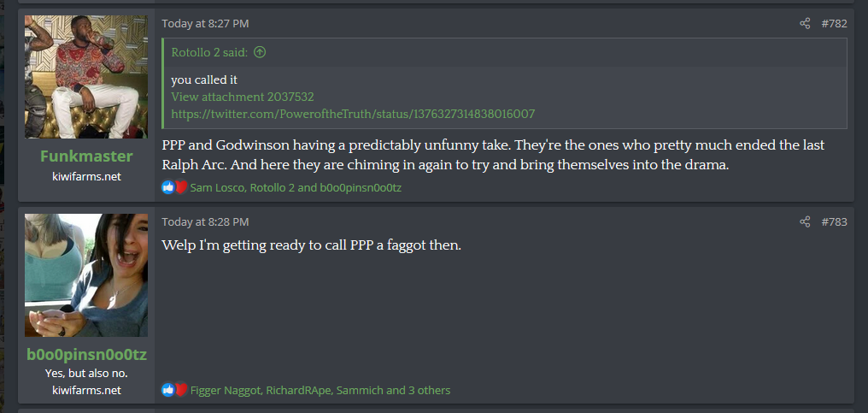868x413 pixels.
Task: Click reaction icons under Funkmaster's post
Action: point(174,187)
